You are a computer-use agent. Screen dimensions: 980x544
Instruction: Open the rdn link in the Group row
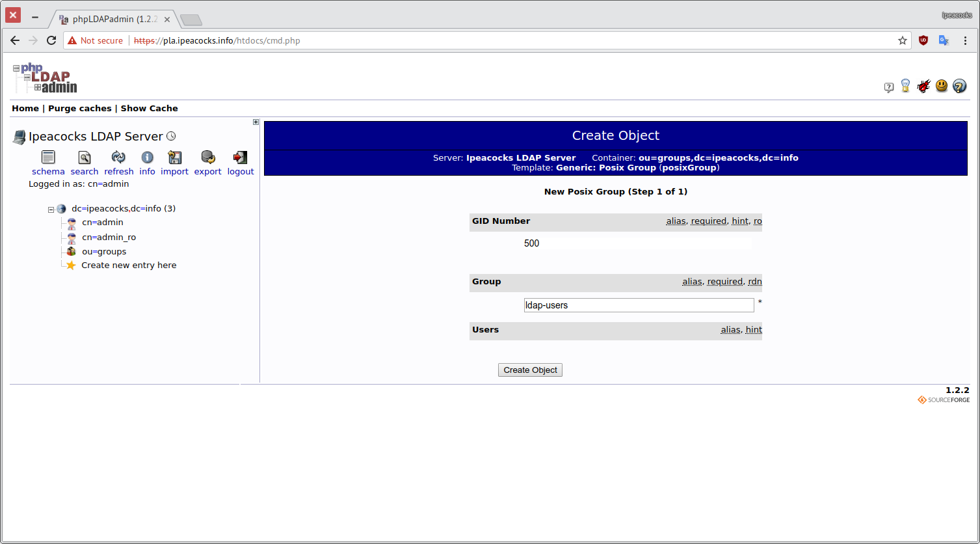[x=754, y=281]
